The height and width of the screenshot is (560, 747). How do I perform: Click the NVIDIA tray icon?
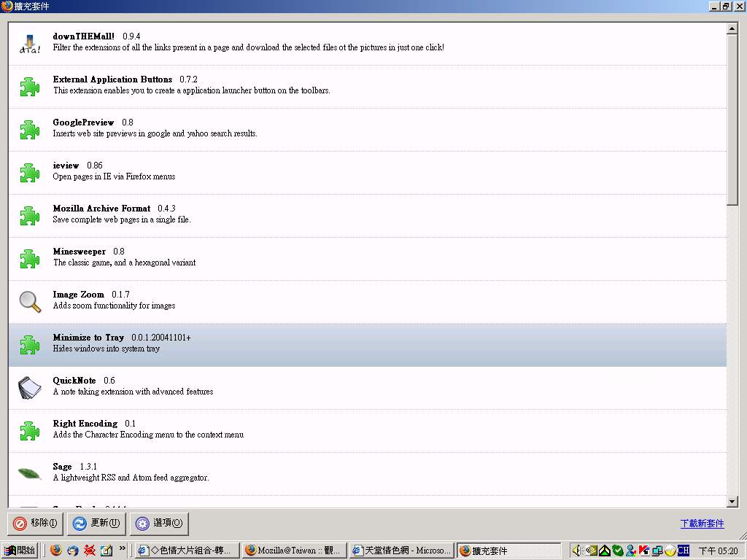coord(591,551)
